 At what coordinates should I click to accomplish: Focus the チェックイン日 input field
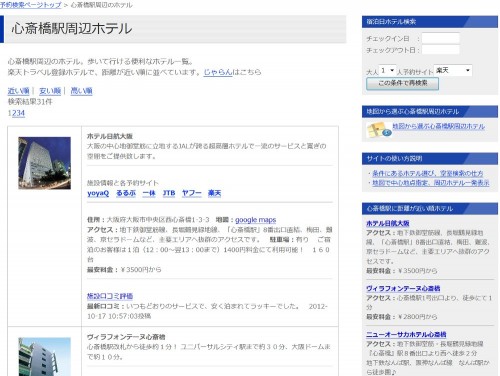pyautogui.click(x=440, y=38)
